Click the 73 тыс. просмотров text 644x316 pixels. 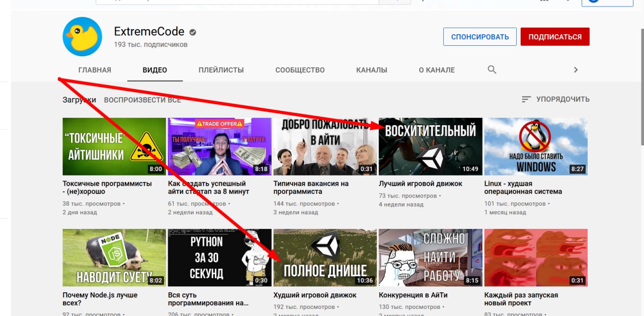coord(408,196)
